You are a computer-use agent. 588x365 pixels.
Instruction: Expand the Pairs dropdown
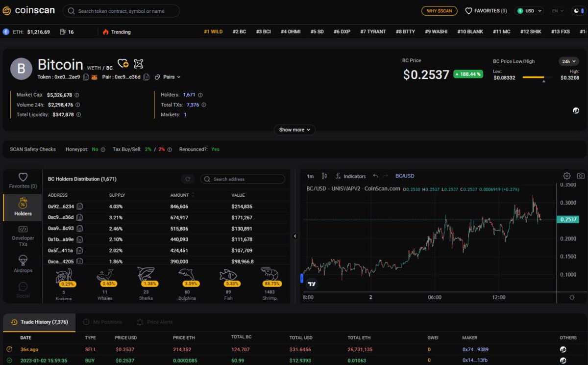click(168, 77)
